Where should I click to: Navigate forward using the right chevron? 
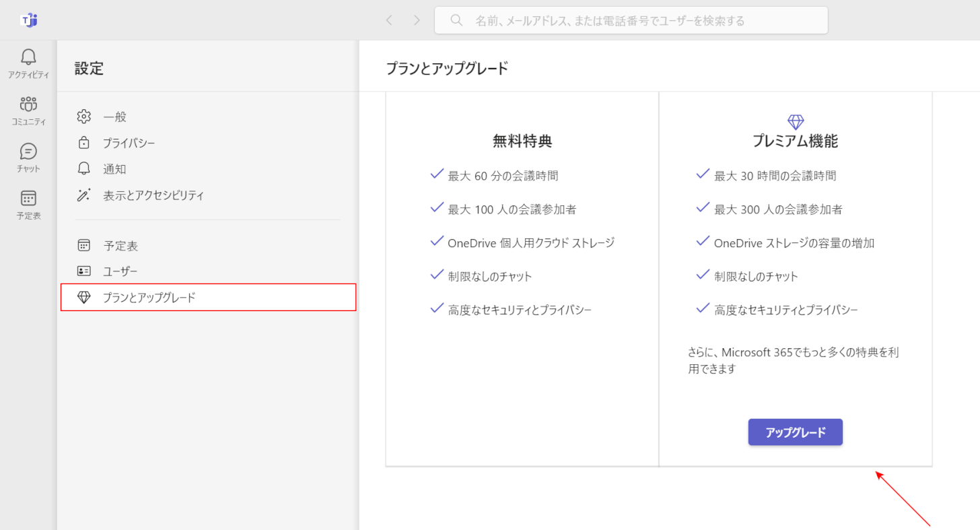pyautogui.click(x=417, y=20)
